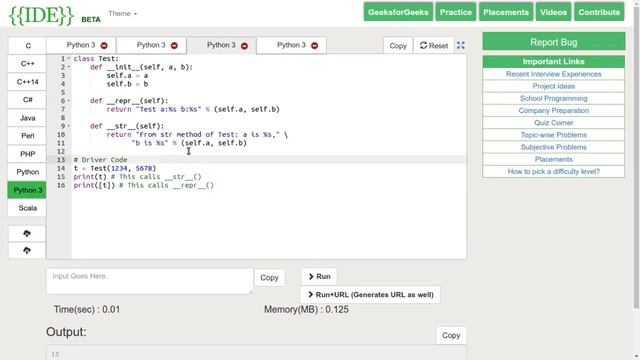This screenshot has height=360, width=640.
Task: Open the Practice navigation button
Action: (x=456, y=12)
